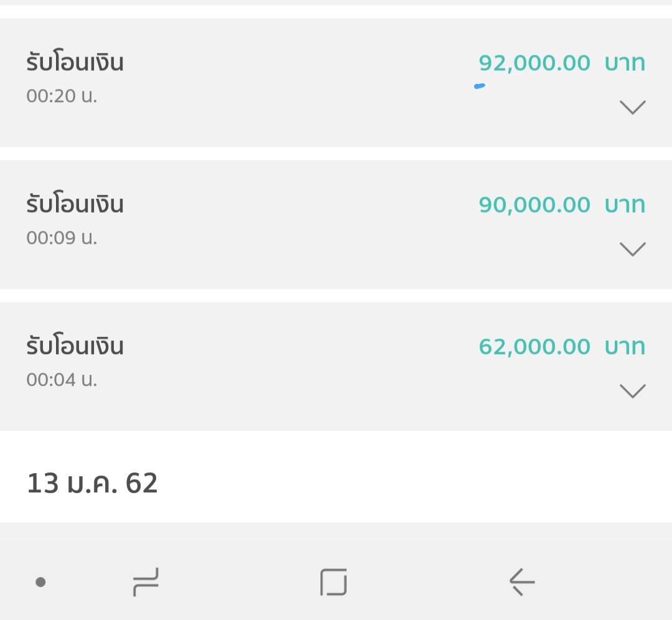Click the 00:09 น. timestamp
The height and width of the screenshot is (620, 672).
(x=62, y=238)
